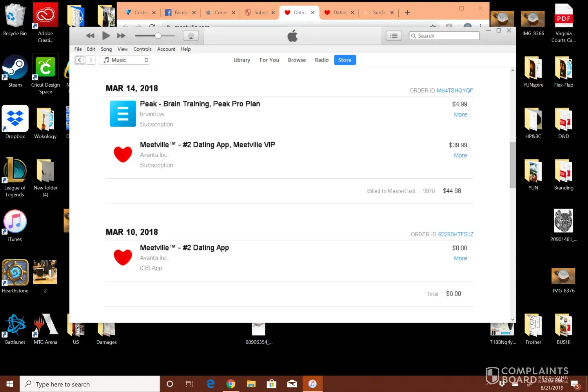588x392 pixels.
Task: Click the iTunes back navigation arrow
Action: pyautogui.click(x=80, y=60)
